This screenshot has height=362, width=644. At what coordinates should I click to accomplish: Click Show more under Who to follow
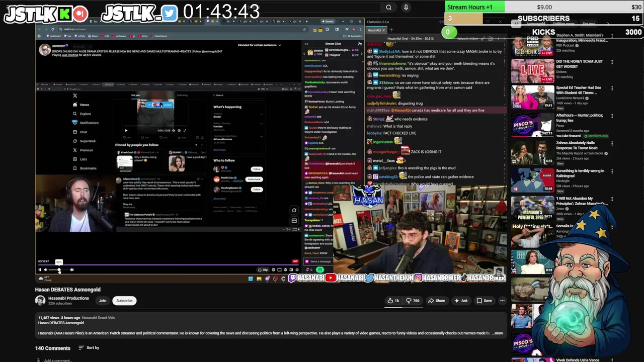click(x=220, y=199)
